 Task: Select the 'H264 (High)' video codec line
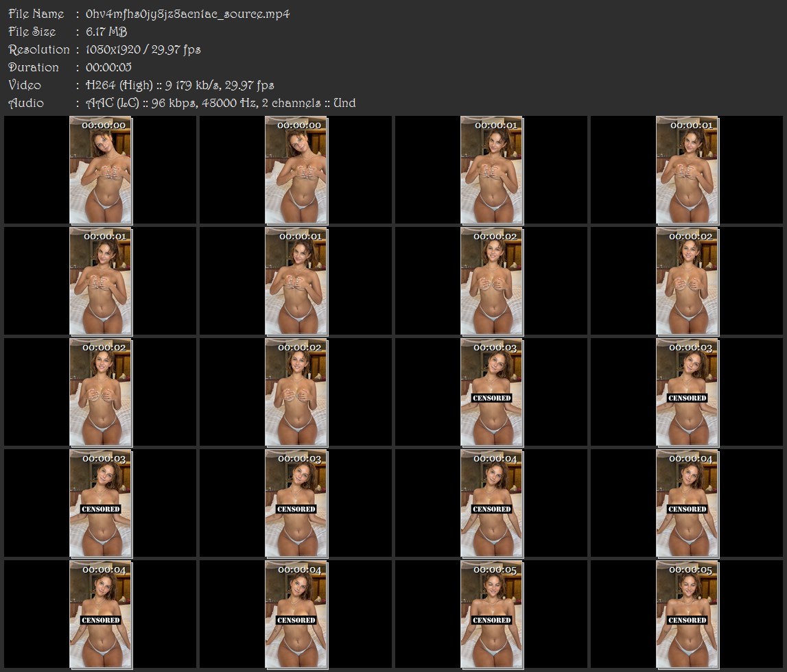pos(180,85)
